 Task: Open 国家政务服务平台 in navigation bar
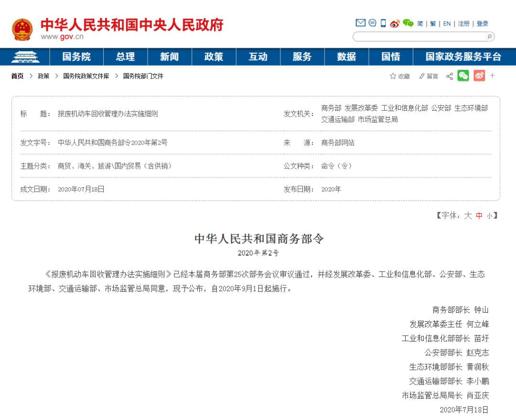click(x=463, y=57)
